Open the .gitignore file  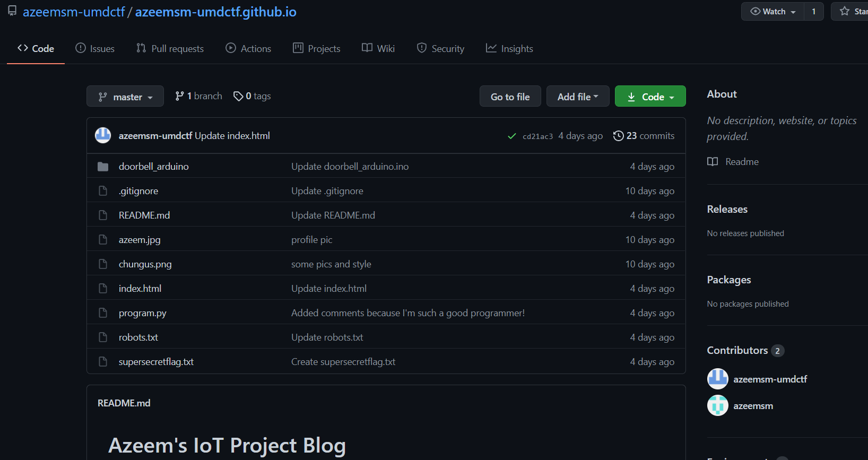click(138, 191)
